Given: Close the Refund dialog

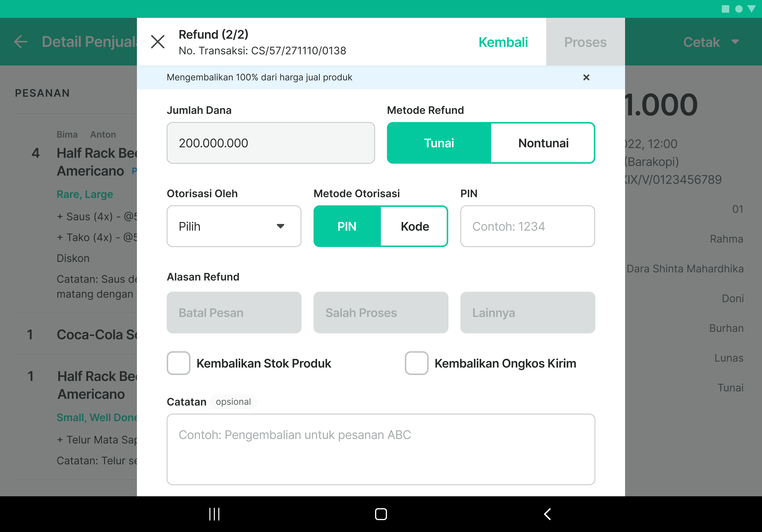Looking at the screenshot, I should point(158,41).
